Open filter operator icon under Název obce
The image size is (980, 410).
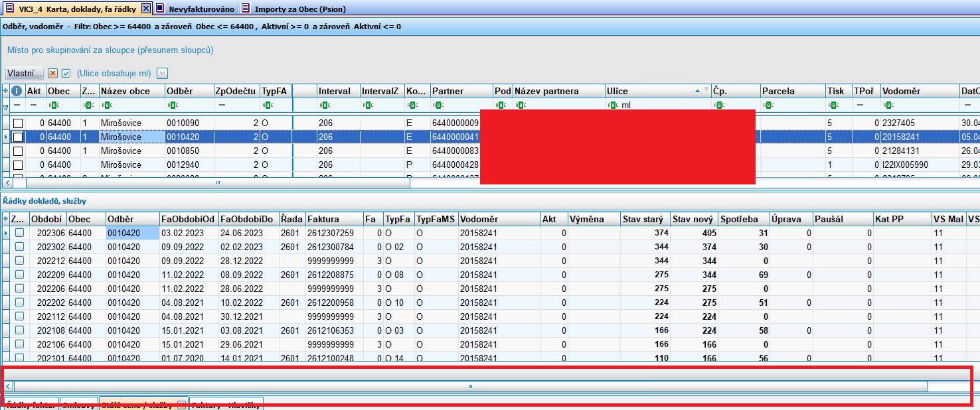pos(106,105)
